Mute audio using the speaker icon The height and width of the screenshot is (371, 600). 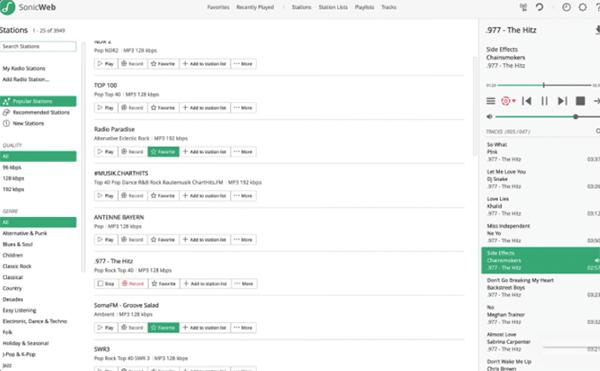(489, 117)
